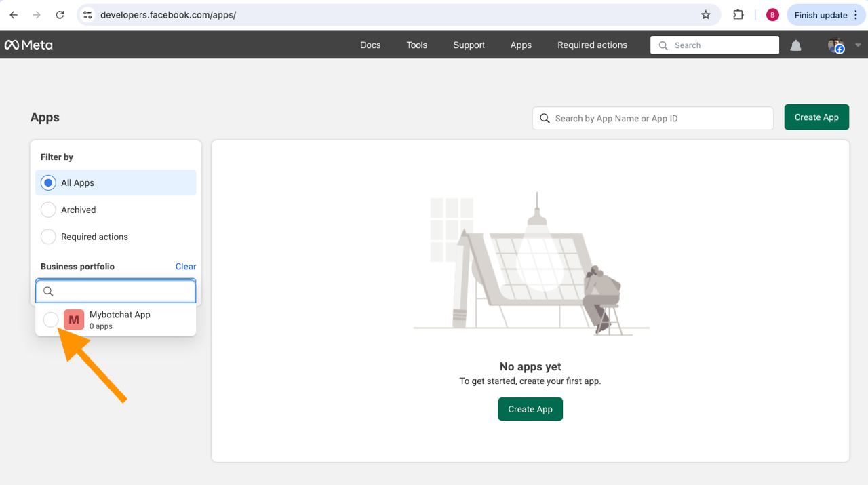This screenshot has height=485, width=868.
Task: Click the site info icon in address bar
Action: coord(87,15)
